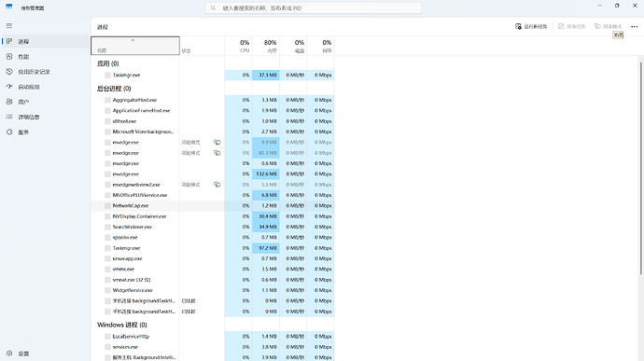Open the 用户 (Users) page icon
The height and width of the screenshot is (361, 644).
pyautogui.click(x=9, y=102)
